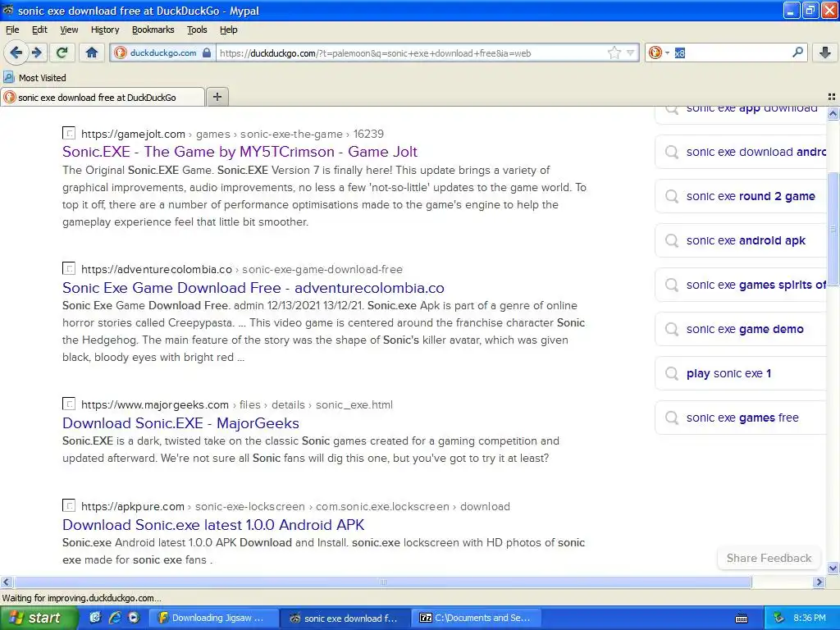Open a new tab with the plus button
Screen dimensions: 840x630
click(x=217, y=97)
